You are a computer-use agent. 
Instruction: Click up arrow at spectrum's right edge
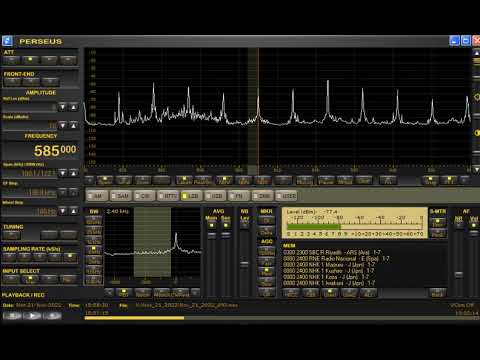click(476, 53)
